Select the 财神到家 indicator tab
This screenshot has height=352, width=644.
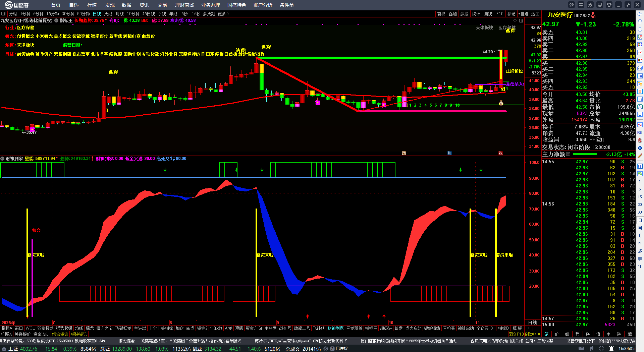click(335, 328)
